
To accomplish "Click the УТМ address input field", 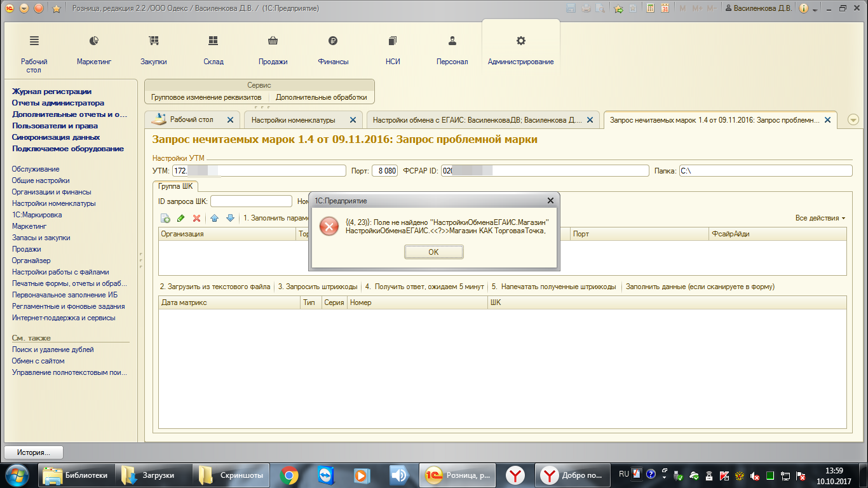I will click(259, 171).
